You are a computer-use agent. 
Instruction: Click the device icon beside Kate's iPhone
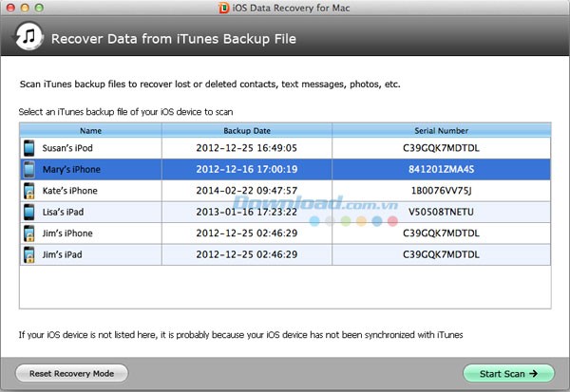28,191
